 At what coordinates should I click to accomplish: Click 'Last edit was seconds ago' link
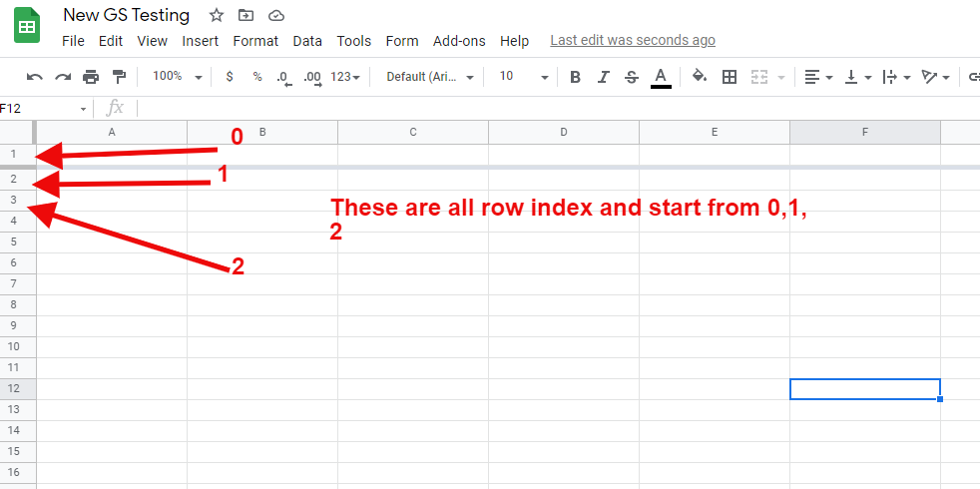tap(633, 41)
